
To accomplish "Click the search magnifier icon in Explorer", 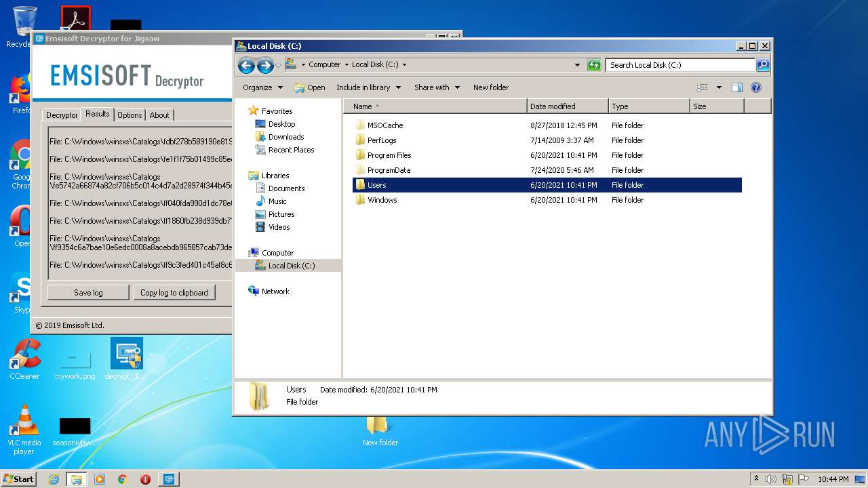I will [763, 65].
